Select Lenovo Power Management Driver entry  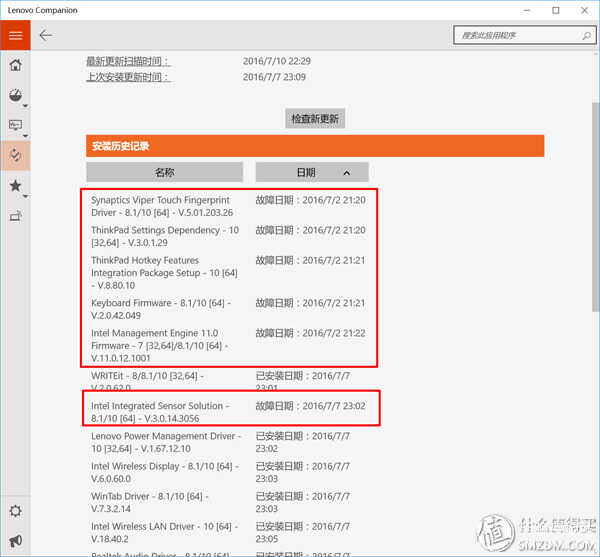166,442
